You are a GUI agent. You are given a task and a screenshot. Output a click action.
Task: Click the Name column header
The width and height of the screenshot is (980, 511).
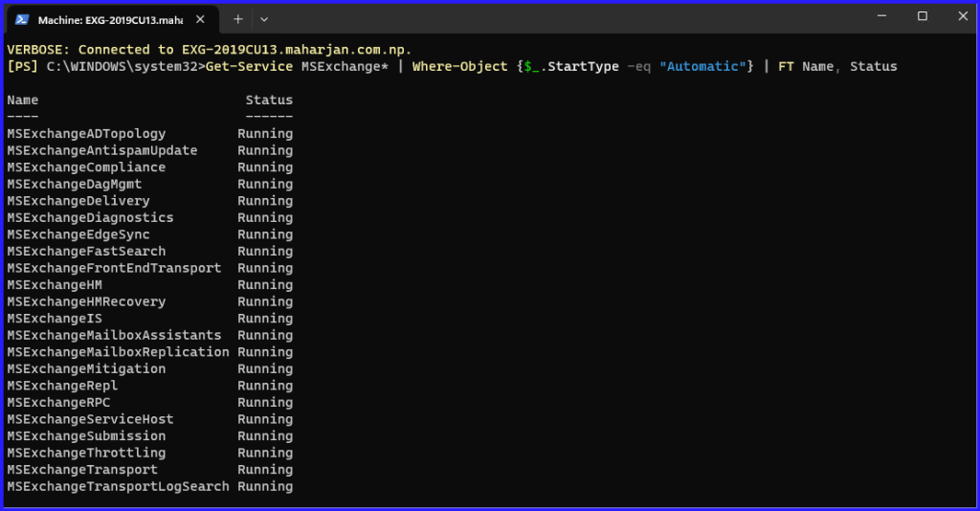pyautogui.click(x=23, y=100)
